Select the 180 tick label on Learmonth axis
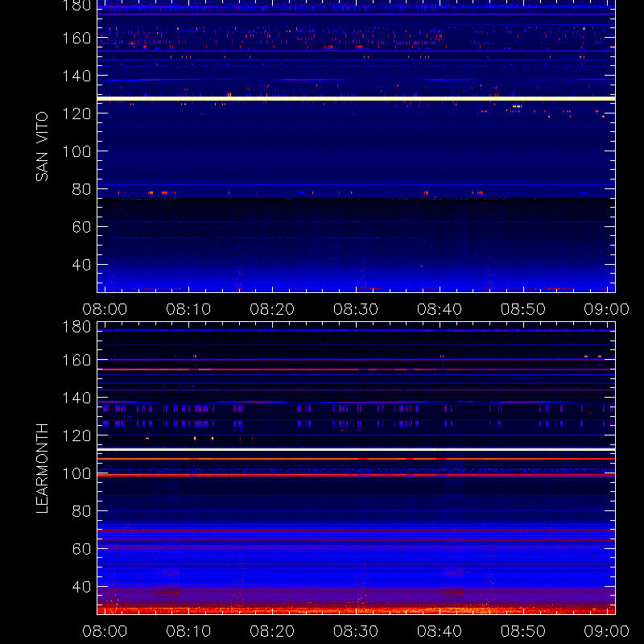Image resolution: width=644 pixels, height=644 pixels. 76,328
